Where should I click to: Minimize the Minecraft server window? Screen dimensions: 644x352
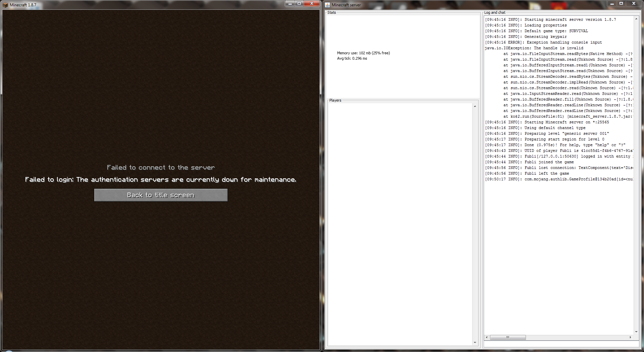pos(612,3)
